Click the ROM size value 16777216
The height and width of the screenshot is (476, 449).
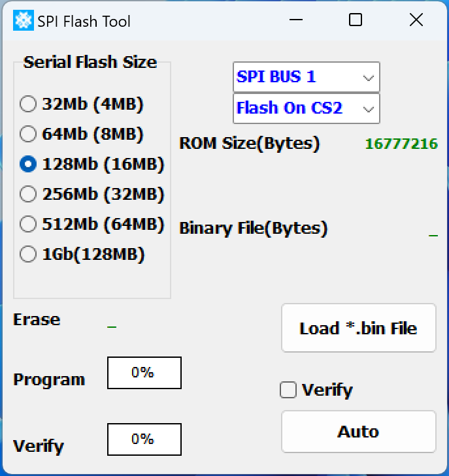[x=401, y=144]
